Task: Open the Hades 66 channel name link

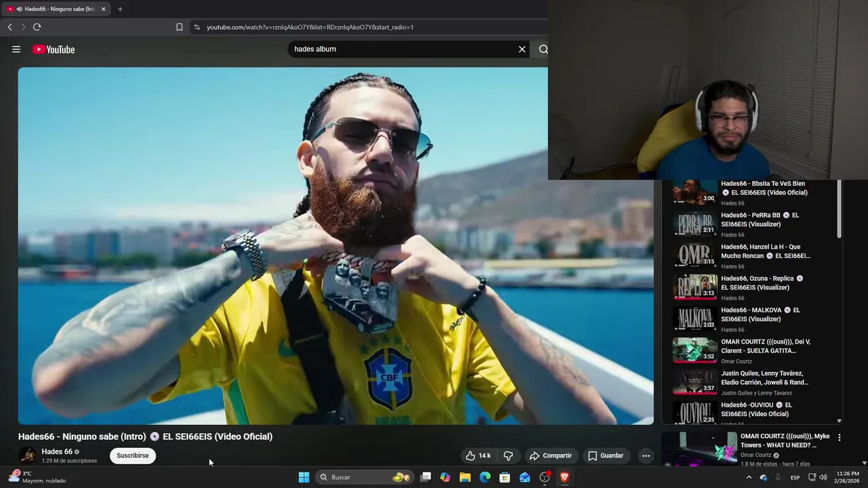Action: click(x=57, y=451)
